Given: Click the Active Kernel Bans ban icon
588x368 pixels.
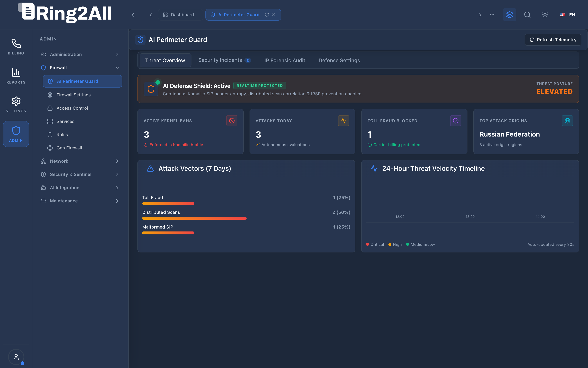Looking at the screenshot, I should point(232,121).
